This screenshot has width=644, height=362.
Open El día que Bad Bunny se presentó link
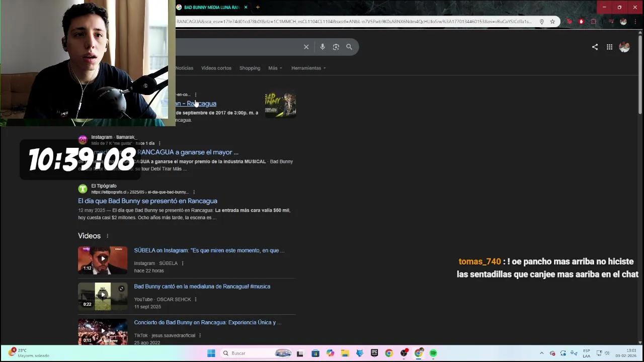pos(147,201)
